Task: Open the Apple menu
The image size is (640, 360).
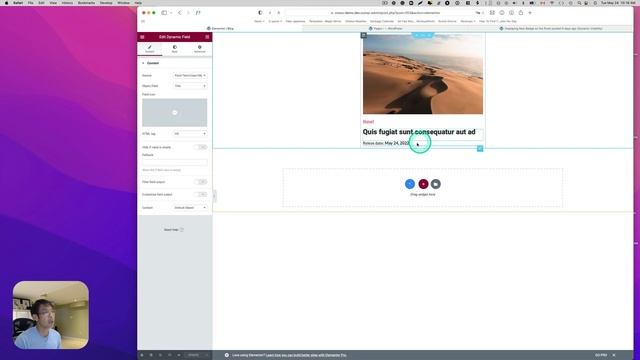Action: click(6, 3)
